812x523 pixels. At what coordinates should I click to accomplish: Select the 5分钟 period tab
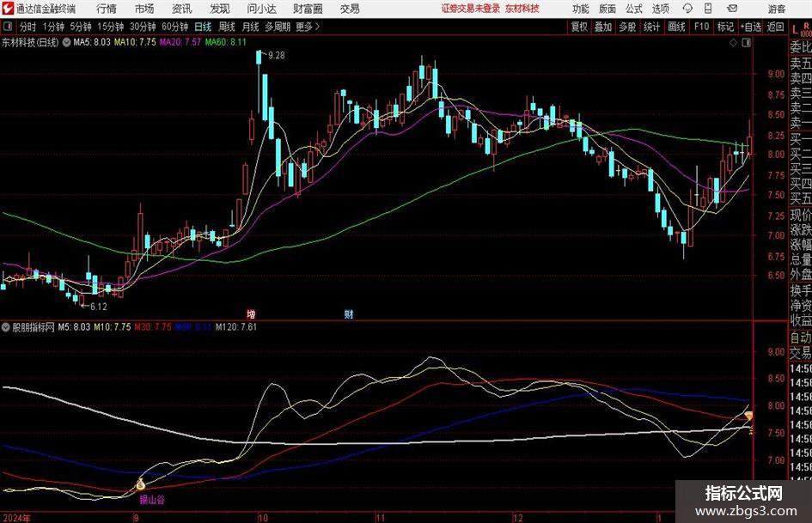point(80,27)
